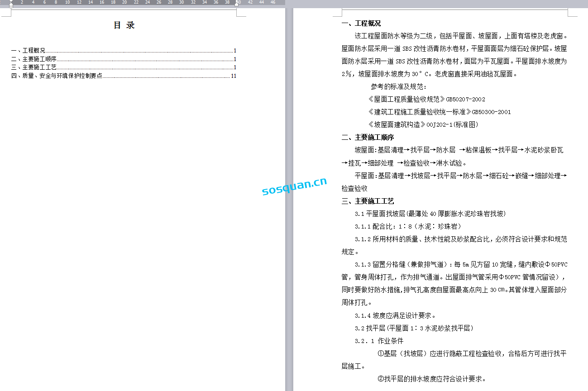The image size is (588, 391).
Task: Open TOC entry 三、主要施工工艺
Action: tap(34, 67)
